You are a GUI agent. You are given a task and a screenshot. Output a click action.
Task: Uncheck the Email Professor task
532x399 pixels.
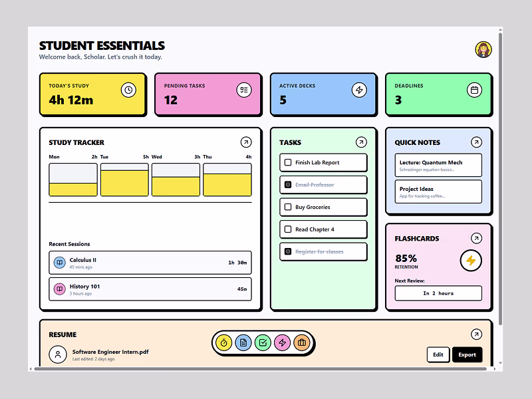pyautogui.click(x=288, y=185)
